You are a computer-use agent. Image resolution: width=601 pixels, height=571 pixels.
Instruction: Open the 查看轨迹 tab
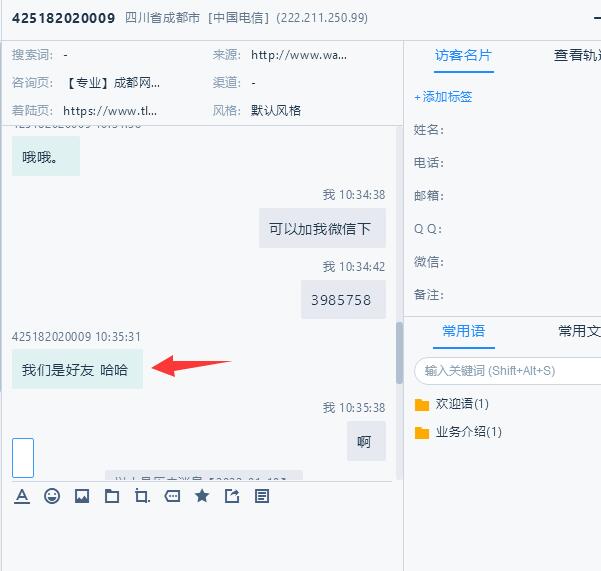pos(577,56)
